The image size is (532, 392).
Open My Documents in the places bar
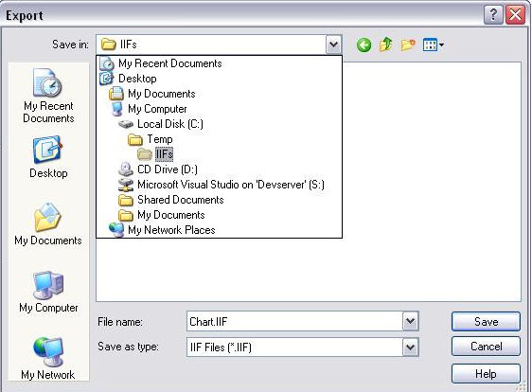coord(48,224)
